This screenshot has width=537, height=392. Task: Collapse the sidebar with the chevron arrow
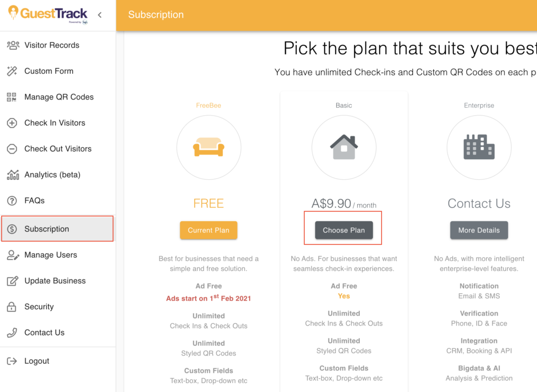[100, 15]
